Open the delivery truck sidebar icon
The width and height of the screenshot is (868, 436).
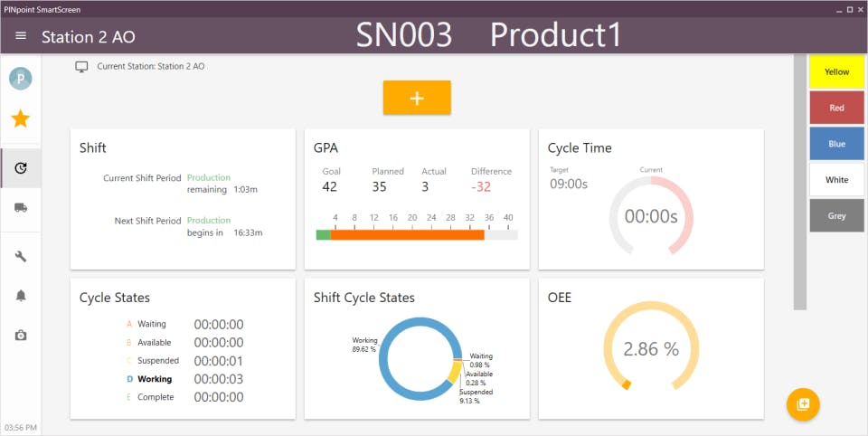point(21,208)
